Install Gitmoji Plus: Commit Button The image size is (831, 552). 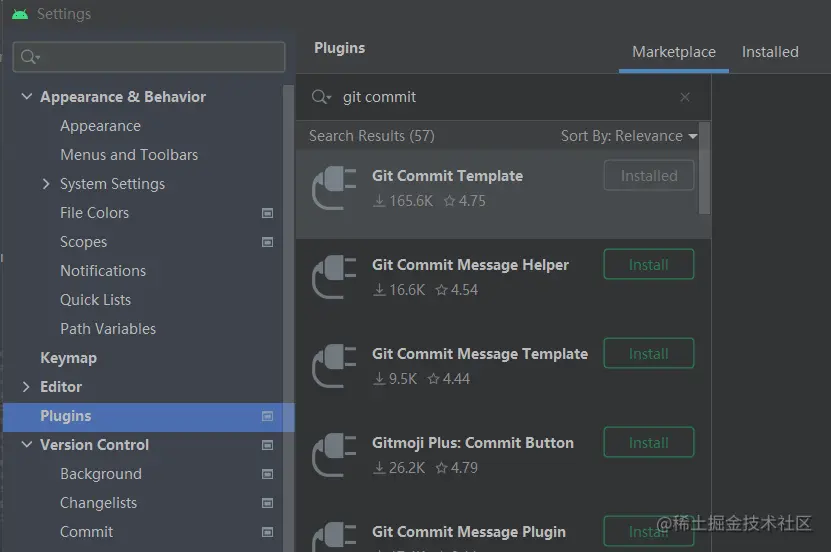point(648,443)
